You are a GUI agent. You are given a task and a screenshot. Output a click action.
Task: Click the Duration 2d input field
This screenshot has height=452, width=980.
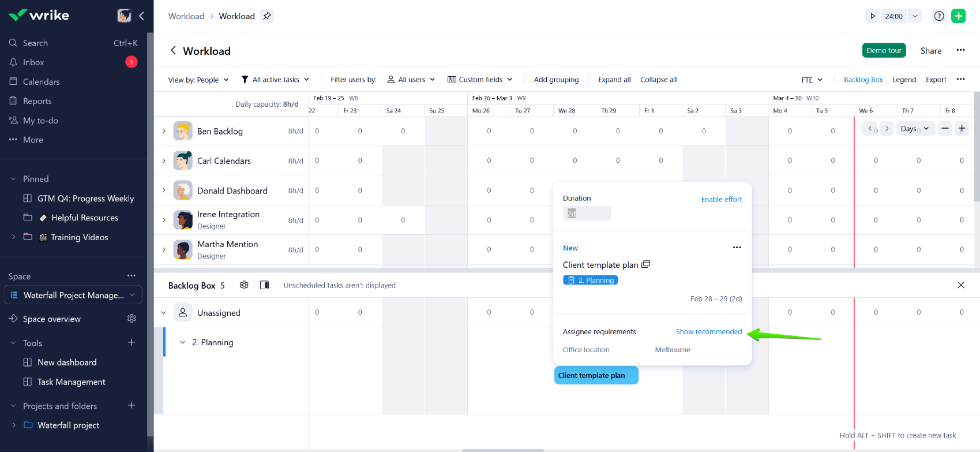[x=587, y=214]
